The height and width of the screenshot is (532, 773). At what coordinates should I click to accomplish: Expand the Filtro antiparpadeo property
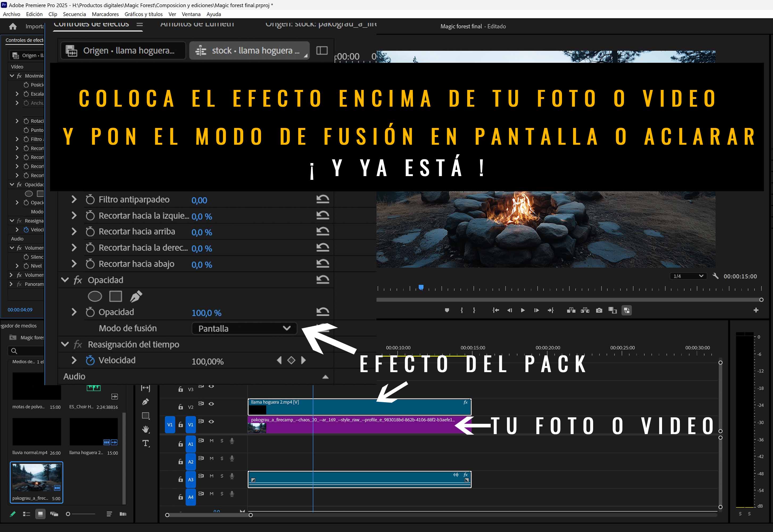74,199
